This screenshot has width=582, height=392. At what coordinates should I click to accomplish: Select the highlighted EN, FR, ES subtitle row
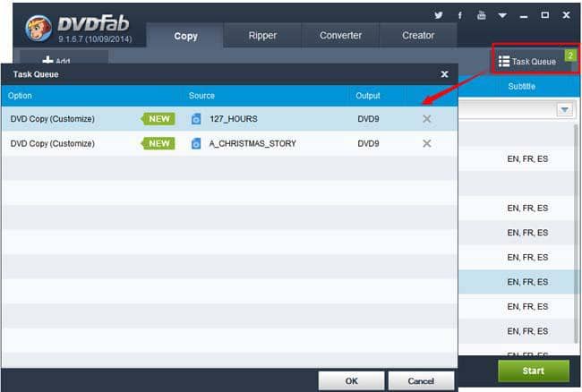[518, 282]
